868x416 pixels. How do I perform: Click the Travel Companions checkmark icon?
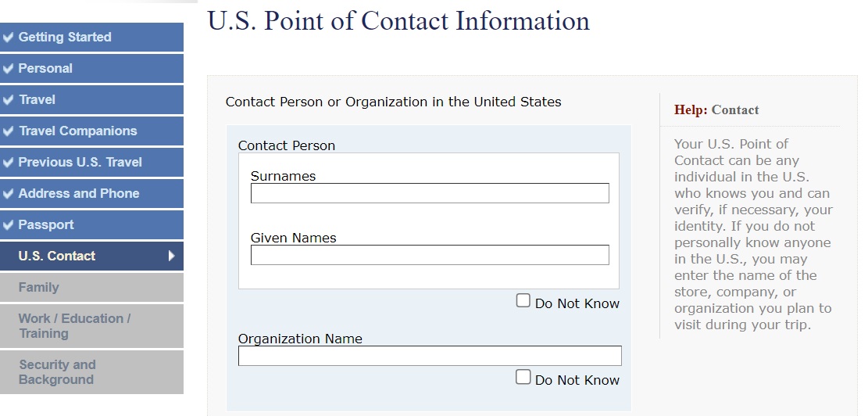click(9, 131)
